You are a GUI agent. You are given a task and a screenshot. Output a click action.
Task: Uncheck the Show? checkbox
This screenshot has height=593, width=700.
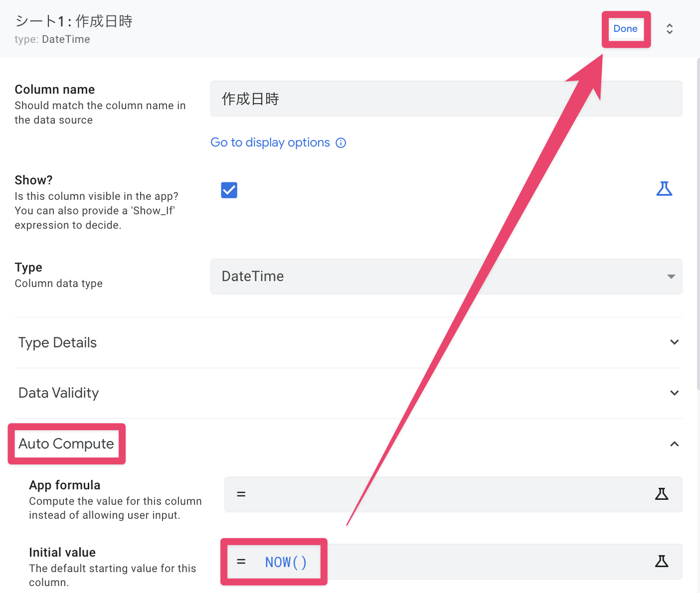pyautogui.click(x=229, y=190)
